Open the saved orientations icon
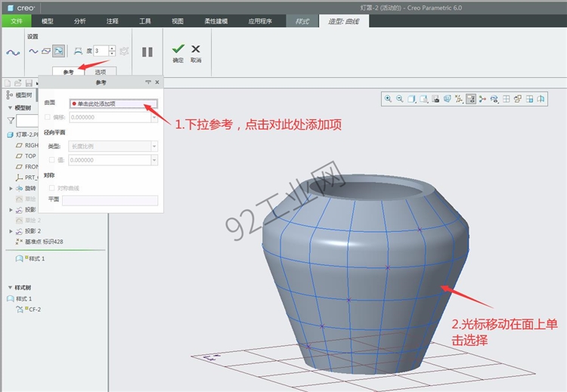The width and height of the screenshot is (567, 392). pyautogui.click(x=423, y=99)
